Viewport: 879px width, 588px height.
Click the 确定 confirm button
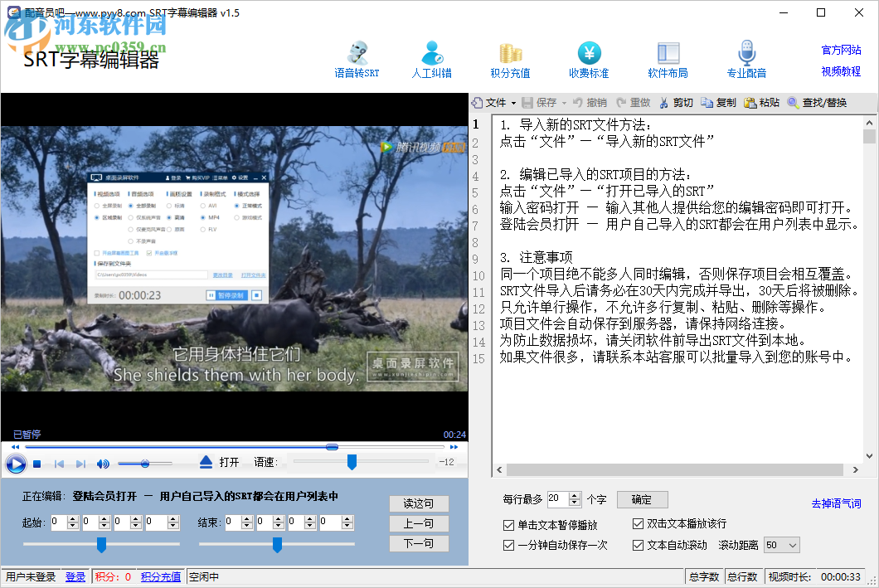click(x=642, y=499)
